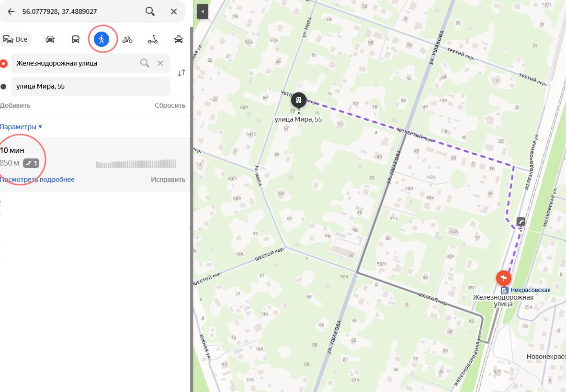The width and height of the screenshot is (566, 392).
Task: Click the red start marker on the map
Action: [x=503, y=278]
